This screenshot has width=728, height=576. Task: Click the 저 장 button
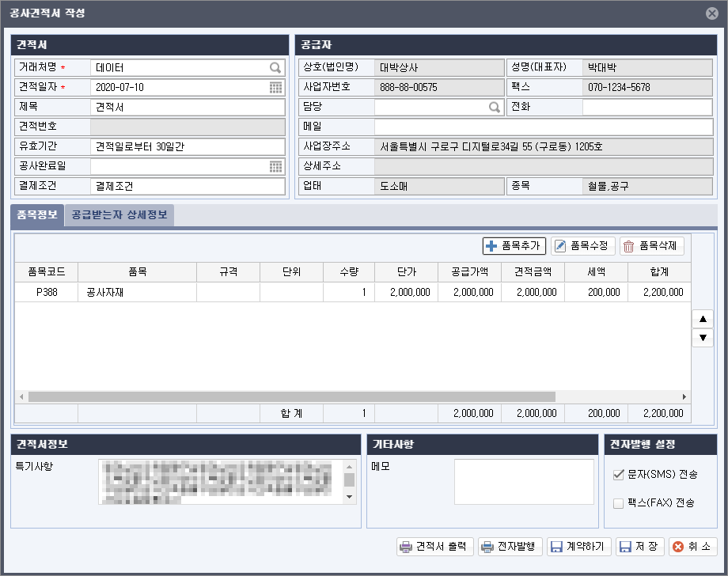coord(640,546)
